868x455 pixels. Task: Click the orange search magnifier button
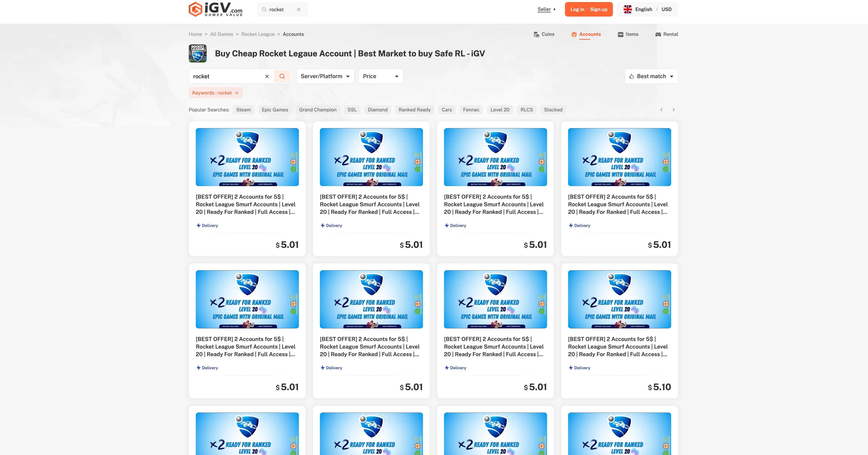pos(282,76)
